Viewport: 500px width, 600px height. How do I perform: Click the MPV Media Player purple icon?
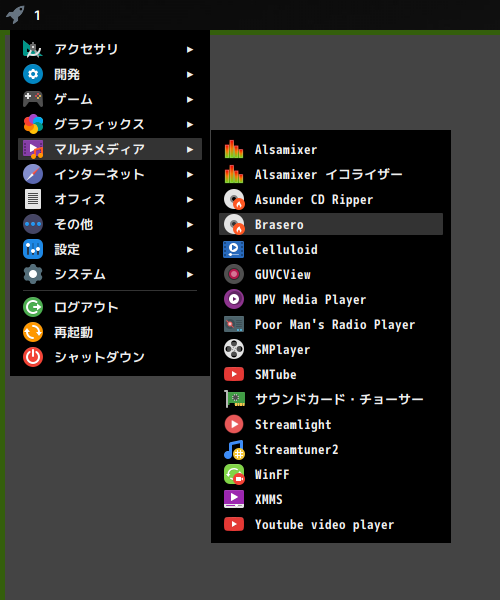tap(234, 299)
